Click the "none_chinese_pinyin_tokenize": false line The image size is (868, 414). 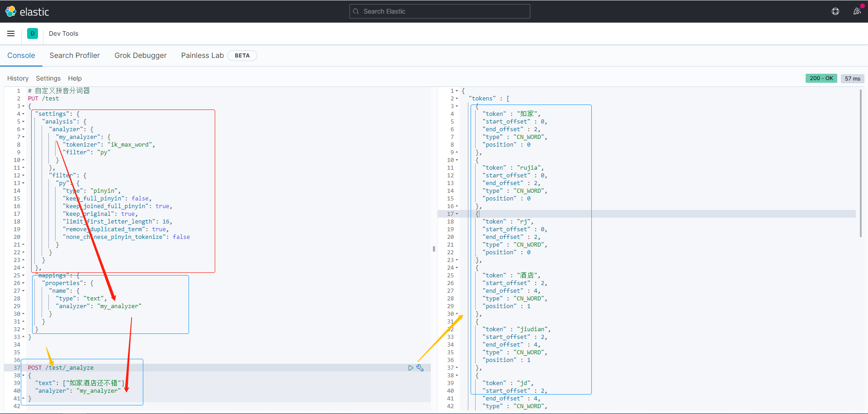(126, 237)
